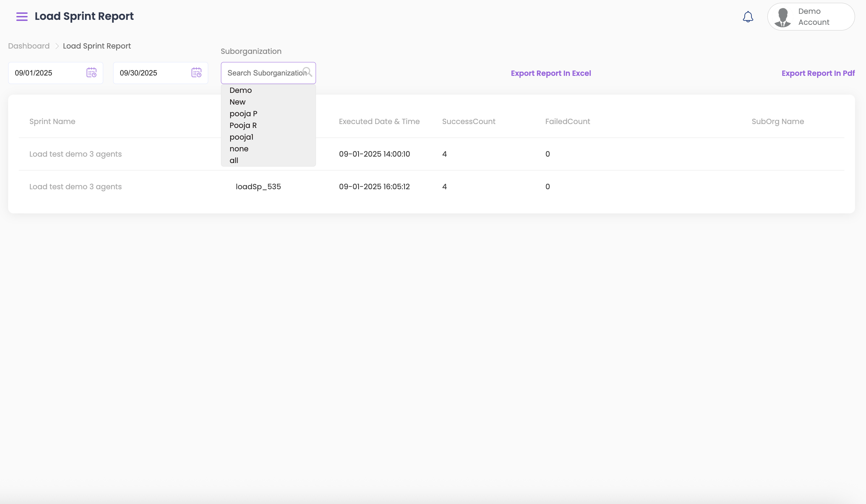This screenshot has height=504, width=866.
Task: Open the Demo Account profile menu
Action: tap(814, 17)
